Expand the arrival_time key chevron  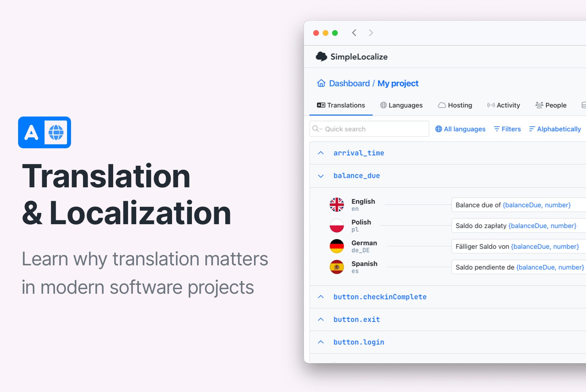[321, 153]
